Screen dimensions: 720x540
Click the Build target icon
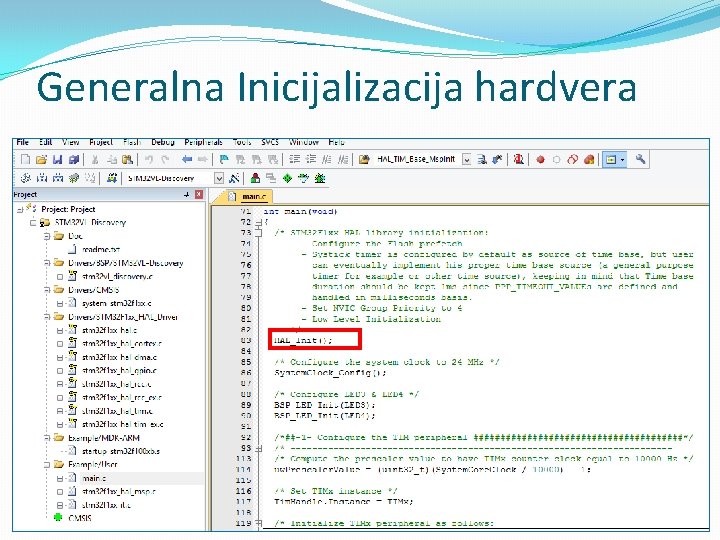(42, 178)
